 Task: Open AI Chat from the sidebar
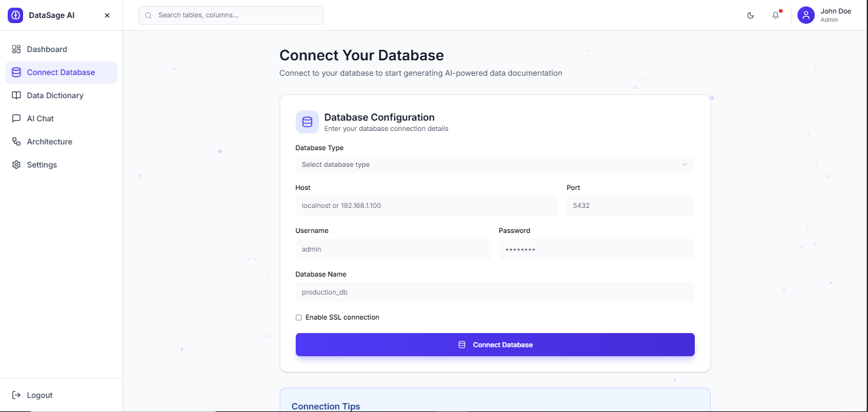point(61,119)
